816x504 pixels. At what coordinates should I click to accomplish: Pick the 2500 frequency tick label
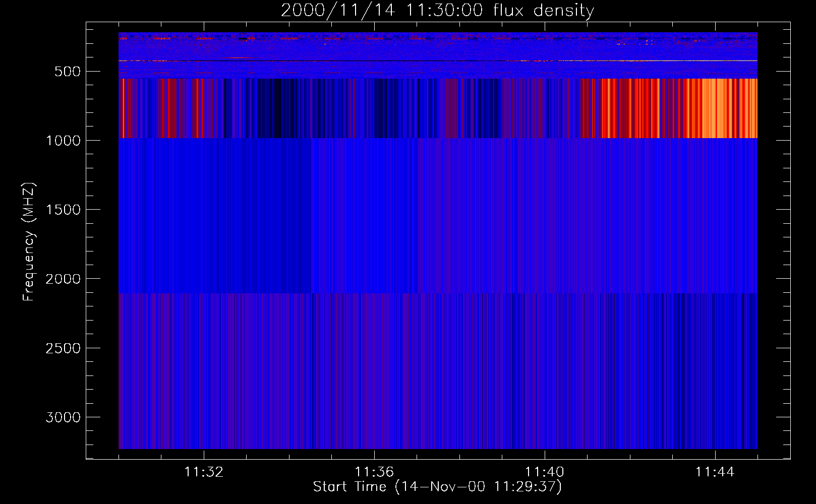pos(63,348)
